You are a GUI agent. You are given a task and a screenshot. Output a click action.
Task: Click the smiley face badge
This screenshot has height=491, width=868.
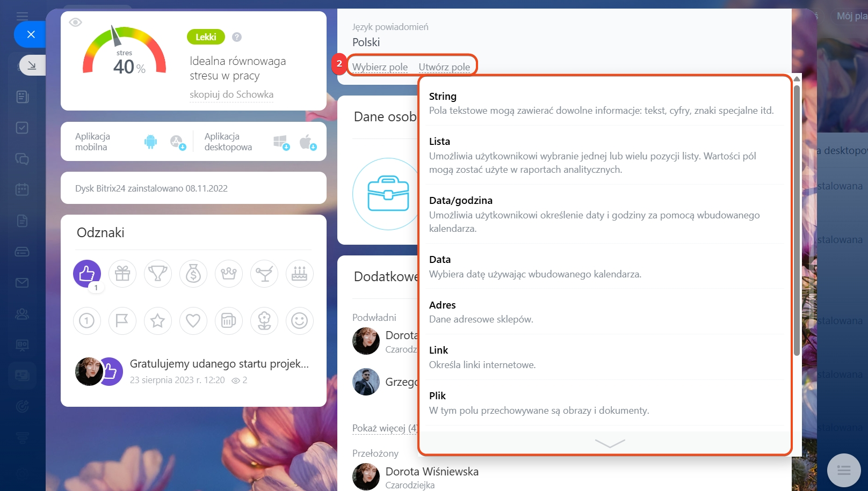coord(300,321)
